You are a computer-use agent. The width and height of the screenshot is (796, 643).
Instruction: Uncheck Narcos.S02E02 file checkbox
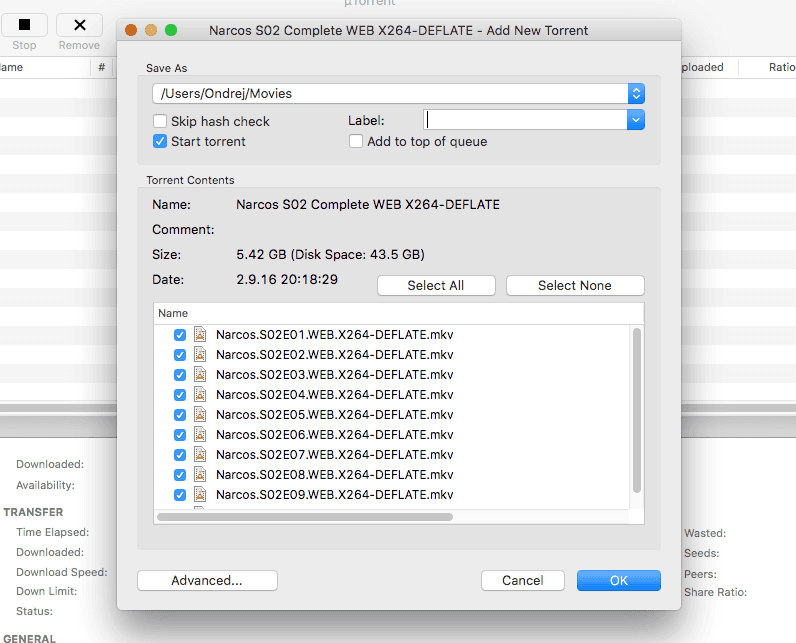pos(180,354)
